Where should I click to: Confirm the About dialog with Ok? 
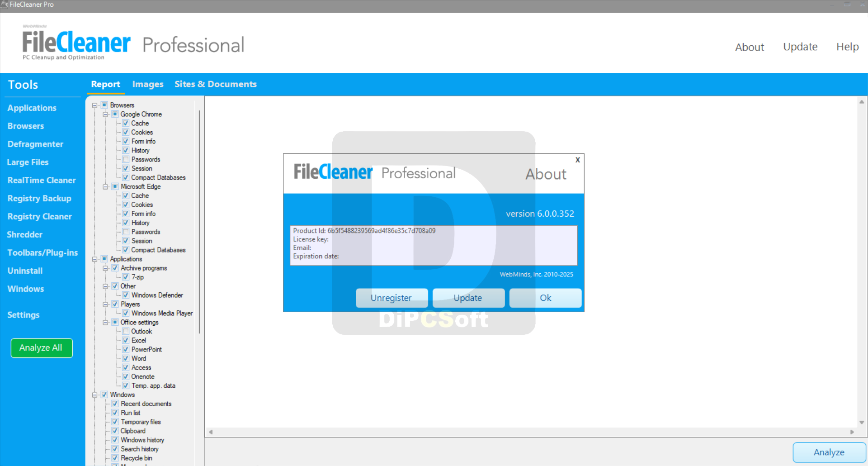tap(545, 298)
